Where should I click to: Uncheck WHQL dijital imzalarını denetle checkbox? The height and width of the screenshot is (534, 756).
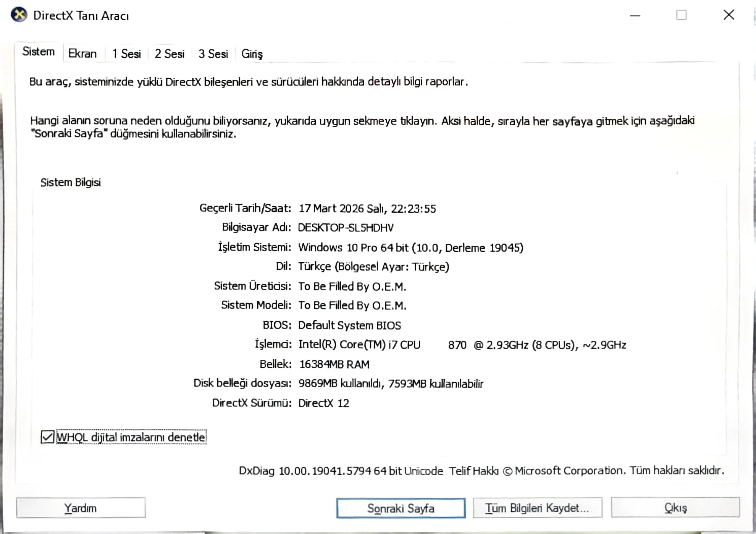[x=47, y=437]
